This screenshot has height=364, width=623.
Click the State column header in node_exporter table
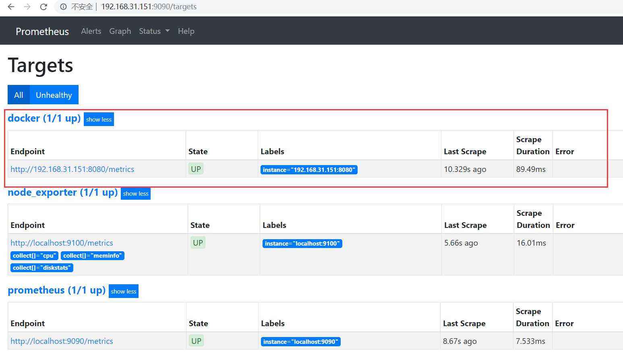point(200,225)
